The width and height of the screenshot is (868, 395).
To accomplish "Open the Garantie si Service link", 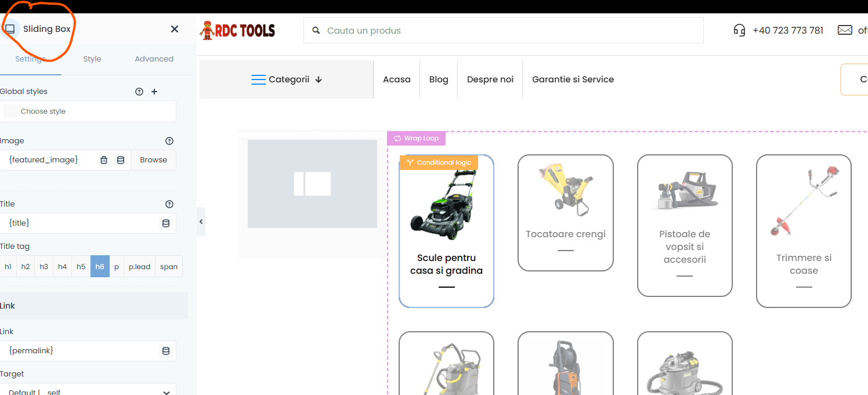I will [x=573, y=79].
